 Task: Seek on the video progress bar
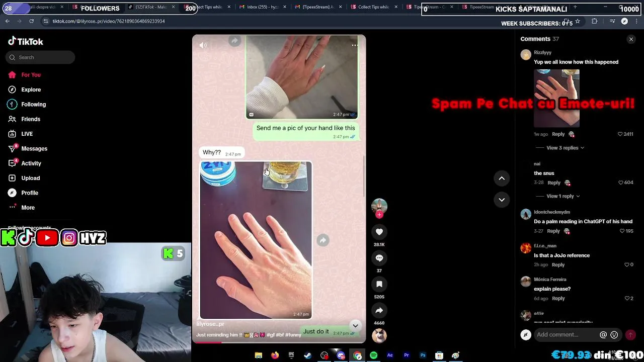tap(279, 342)
